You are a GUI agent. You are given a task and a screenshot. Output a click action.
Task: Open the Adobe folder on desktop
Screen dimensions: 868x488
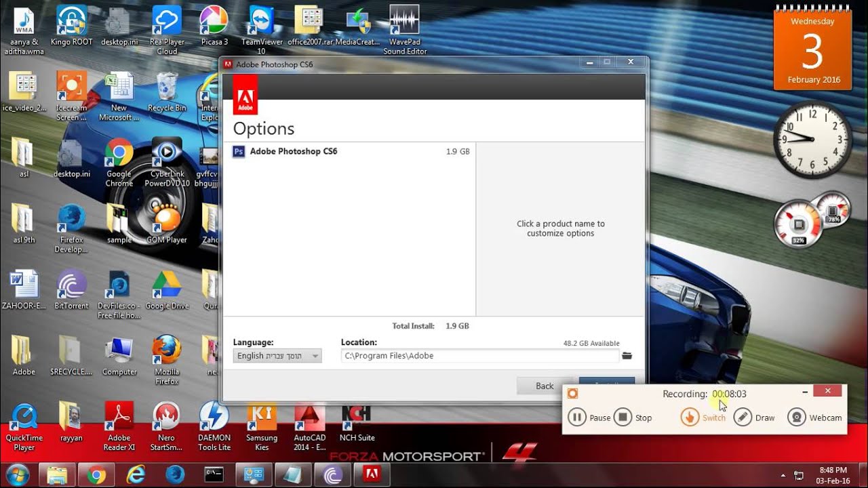24,356
